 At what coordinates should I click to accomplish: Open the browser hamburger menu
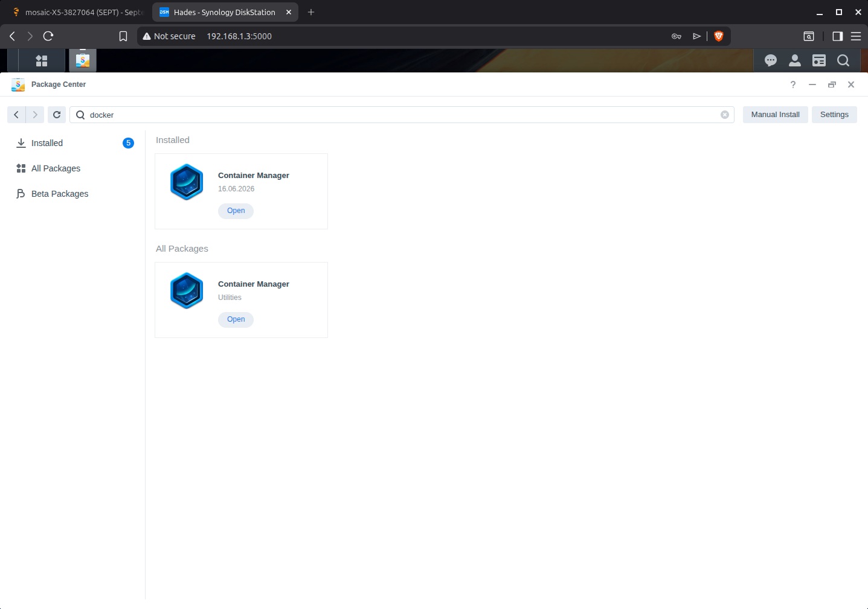856,36
